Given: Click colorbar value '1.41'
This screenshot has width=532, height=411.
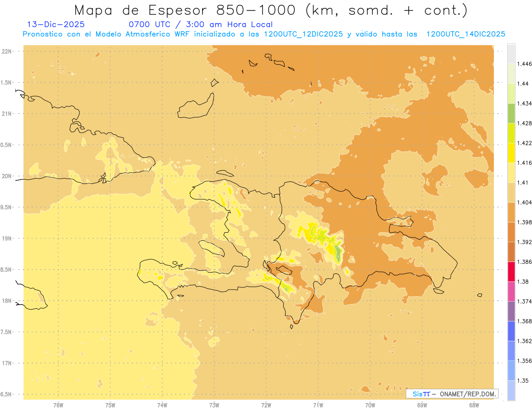Looking at the screenshot, I should click(522, 183).
